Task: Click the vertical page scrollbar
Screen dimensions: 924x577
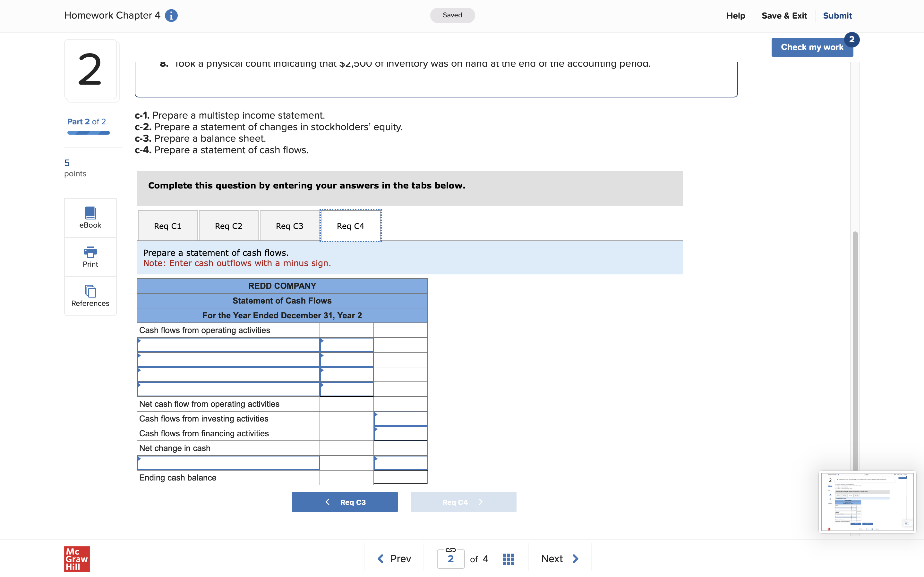Action: [x=855, y=343]
